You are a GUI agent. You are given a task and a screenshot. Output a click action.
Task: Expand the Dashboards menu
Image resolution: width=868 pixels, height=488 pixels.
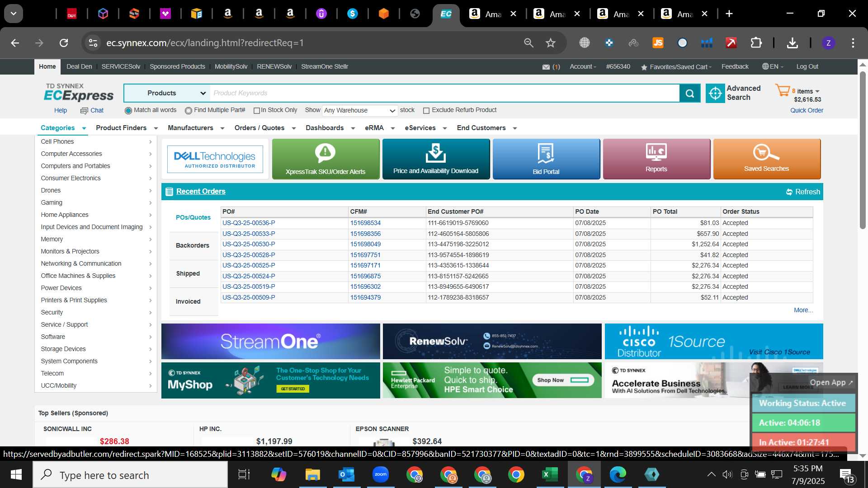click(x=330, y=128)
